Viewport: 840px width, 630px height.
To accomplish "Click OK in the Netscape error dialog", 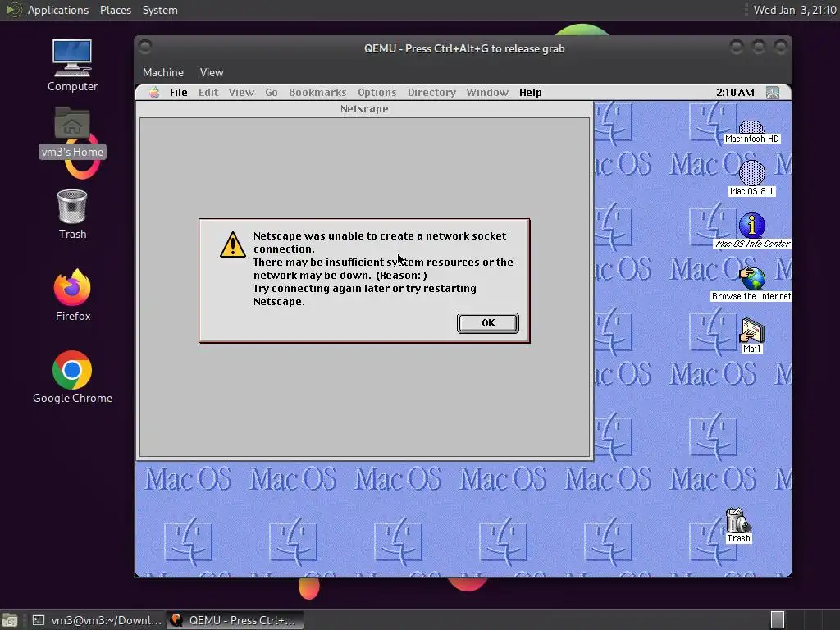I will tap(487, 323).
